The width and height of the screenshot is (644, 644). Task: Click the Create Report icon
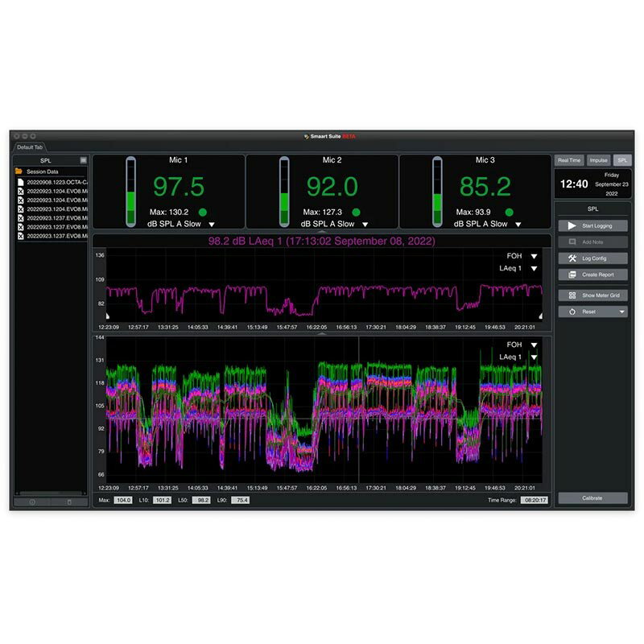tap(572, 275)
